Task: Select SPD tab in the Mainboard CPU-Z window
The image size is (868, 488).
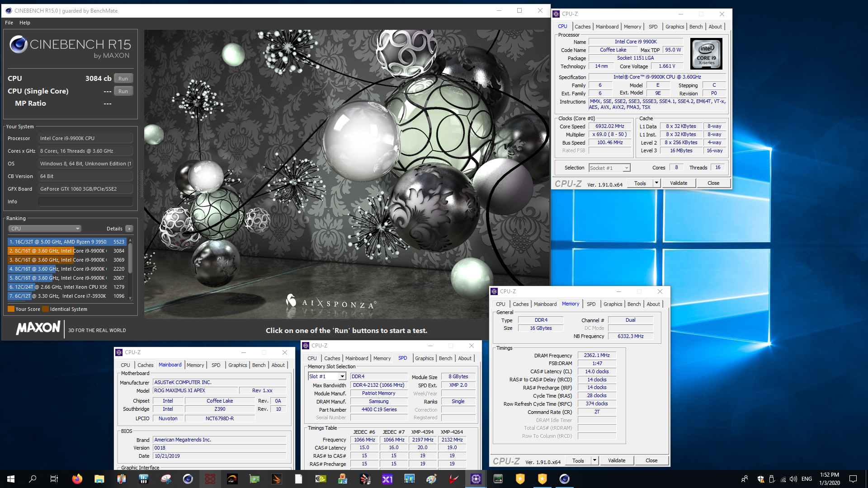Action: point(216,365)
